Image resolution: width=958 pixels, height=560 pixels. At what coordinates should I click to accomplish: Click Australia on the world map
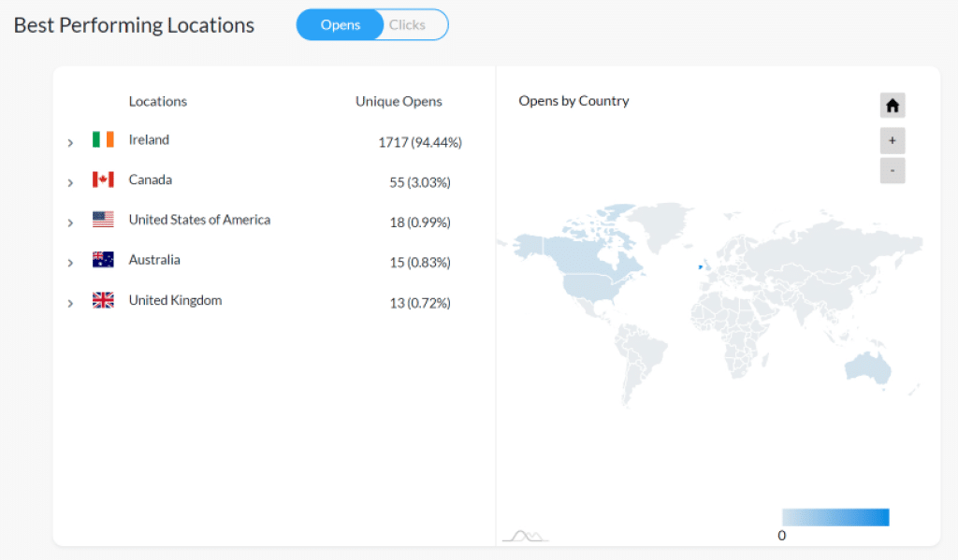pyautogui.click(x=867, y=367)
